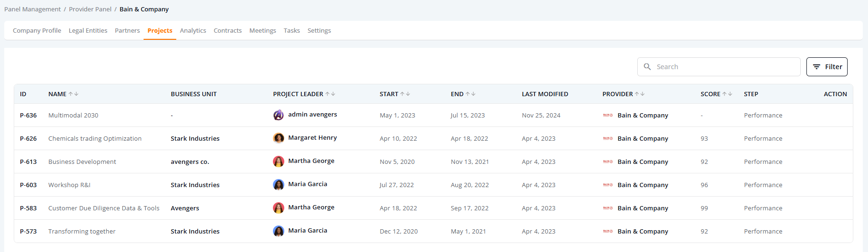Click score 99 cell

click(x=705, y=208)
